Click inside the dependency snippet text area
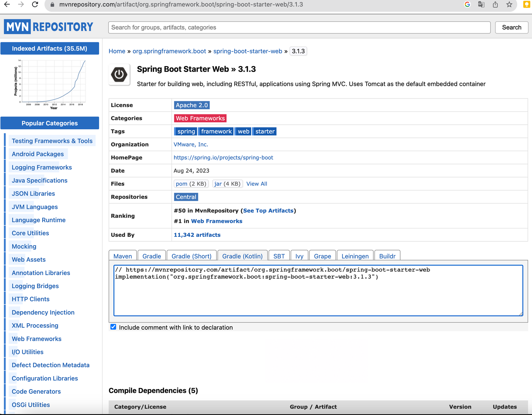The image size is (532, 415). [x=318, y=290]
